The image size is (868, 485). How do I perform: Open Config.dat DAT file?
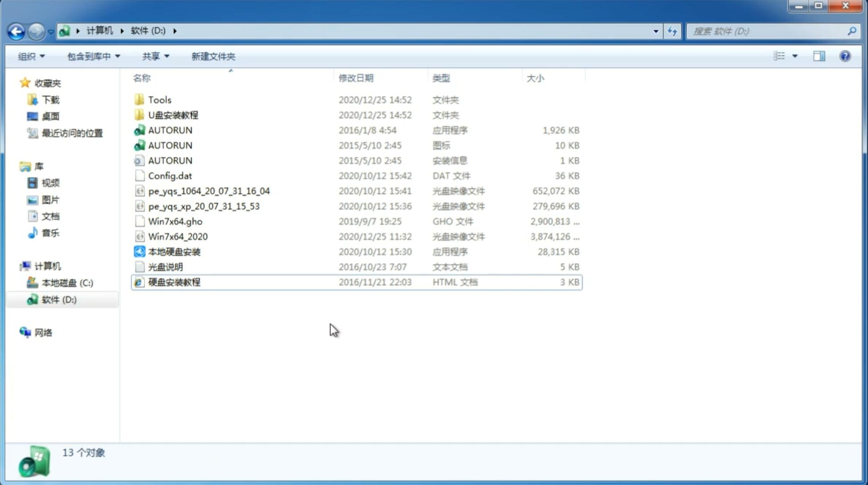(169, 176)
